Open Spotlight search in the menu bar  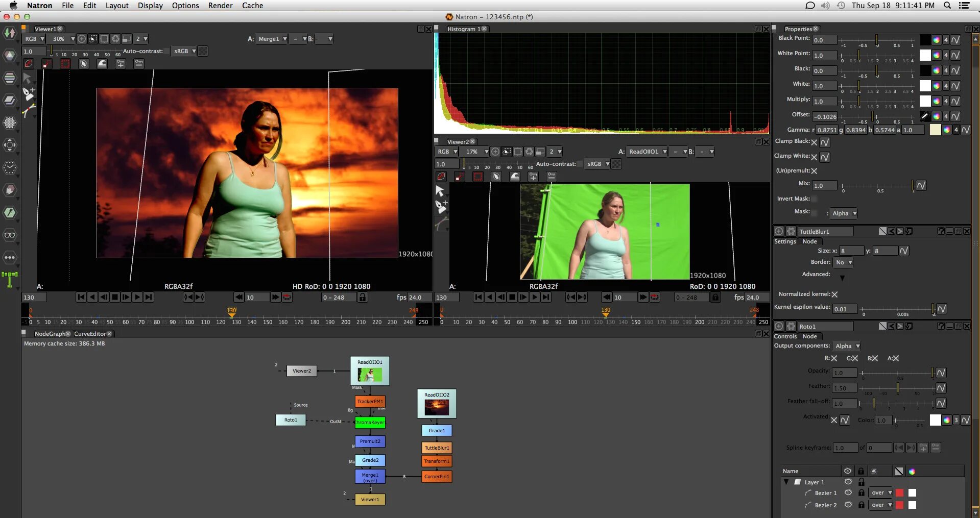947,6
